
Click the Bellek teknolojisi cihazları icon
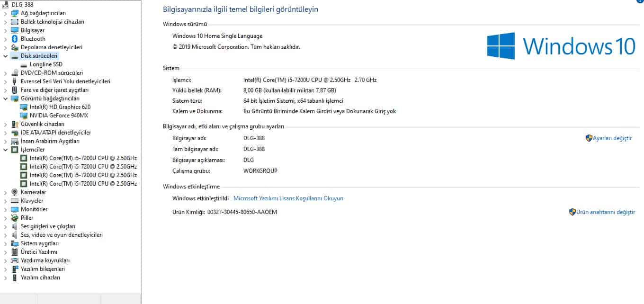coord(15,22)
